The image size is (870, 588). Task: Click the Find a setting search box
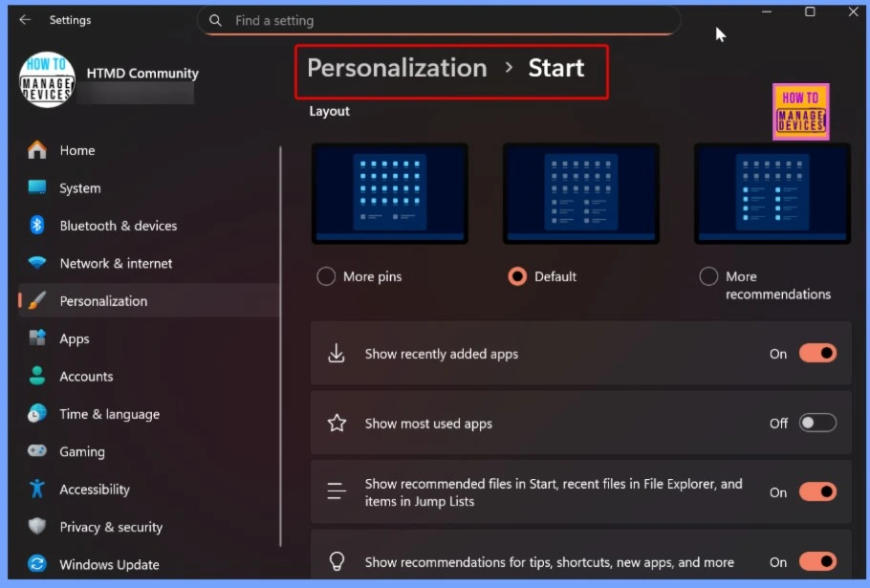click(x=440, y=20)
